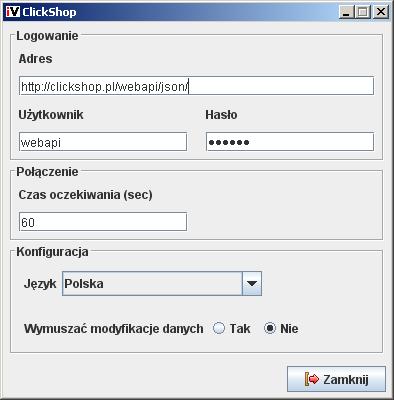Click the Logowanie group title
Screen dimensions: 394x400
point(47,36)
